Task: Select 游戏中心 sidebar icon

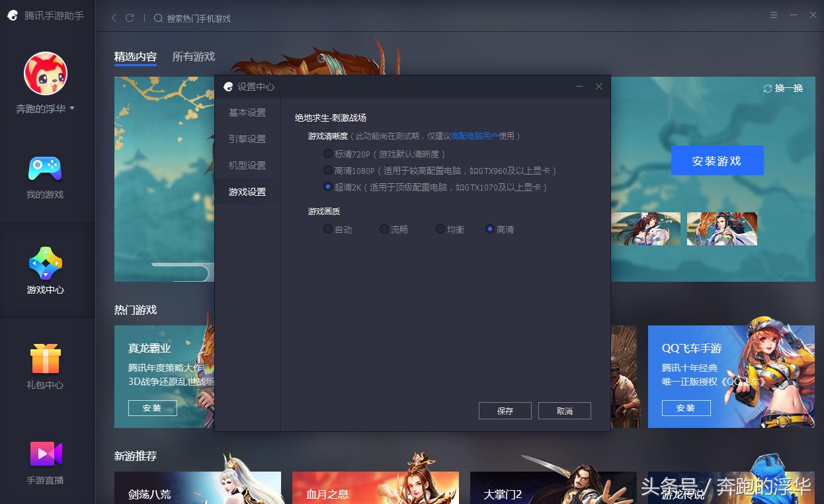Action: pos(44,271)
